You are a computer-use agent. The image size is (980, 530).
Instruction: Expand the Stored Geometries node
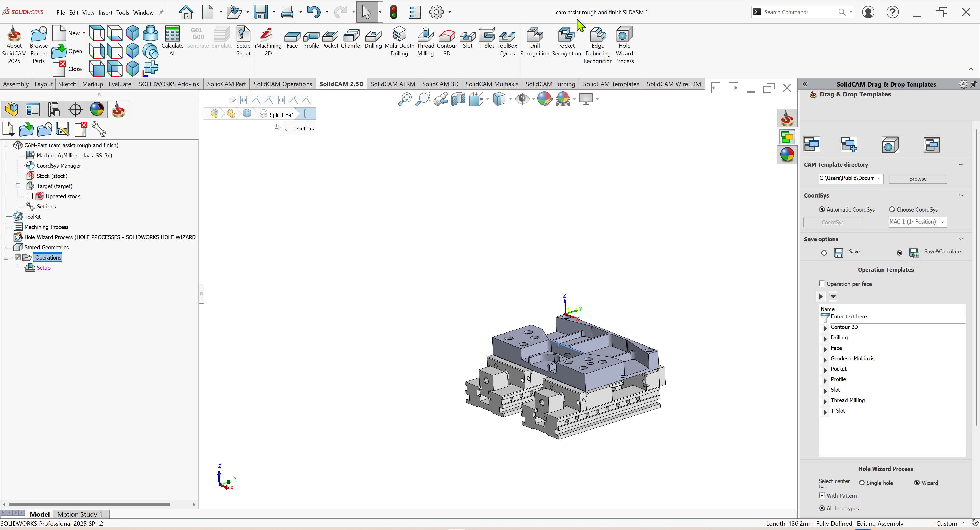coord(6,247)
